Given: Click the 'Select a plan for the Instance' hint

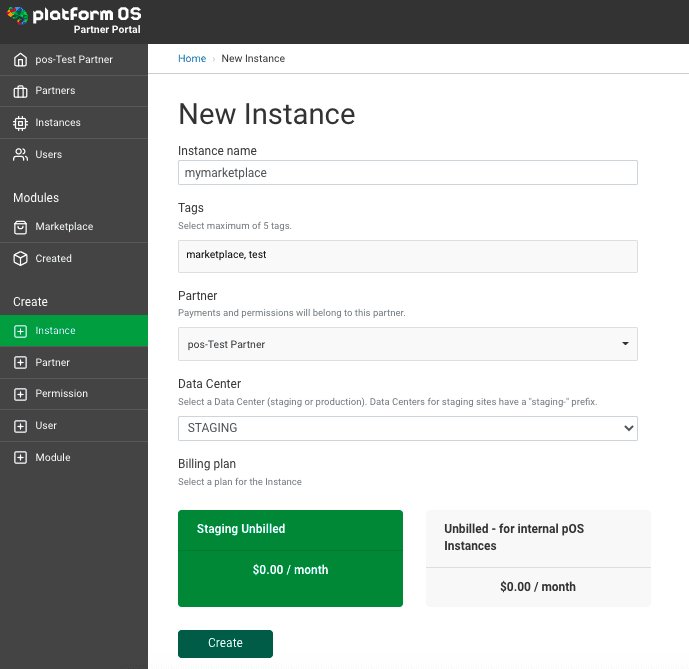Looking at the screenshot, I should coord(240,482).
